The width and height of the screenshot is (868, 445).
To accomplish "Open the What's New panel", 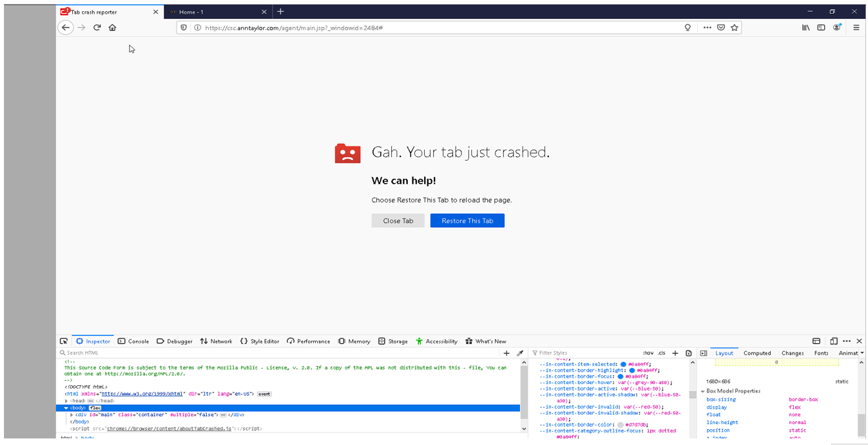I will (x=486, y=341).
